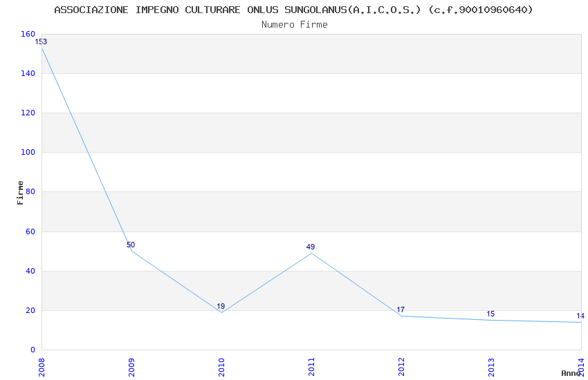The height and width of the screenshot is (380, 588).
Task: Click the y-axis value 60
Action: (30, 231)
